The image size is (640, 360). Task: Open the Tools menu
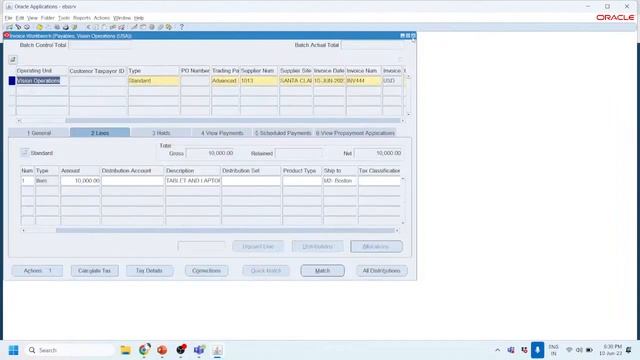click(64, 18)
